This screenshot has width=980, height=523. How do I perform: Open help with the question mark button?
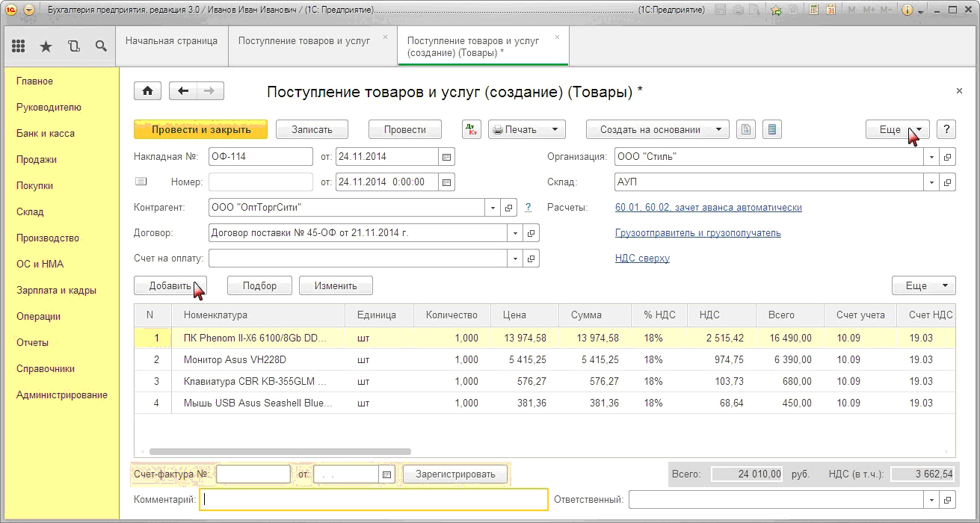pyautogui.click(x=946, y=129)
